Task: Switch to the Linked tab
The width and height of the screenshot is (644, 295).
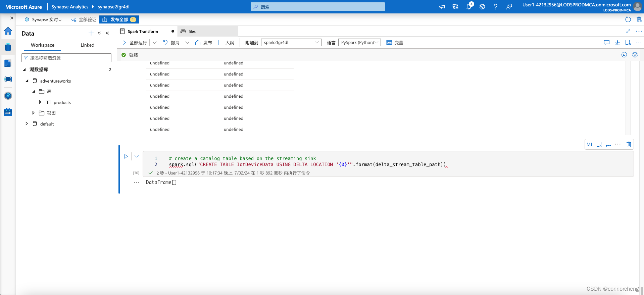Action: coord(87,45)
